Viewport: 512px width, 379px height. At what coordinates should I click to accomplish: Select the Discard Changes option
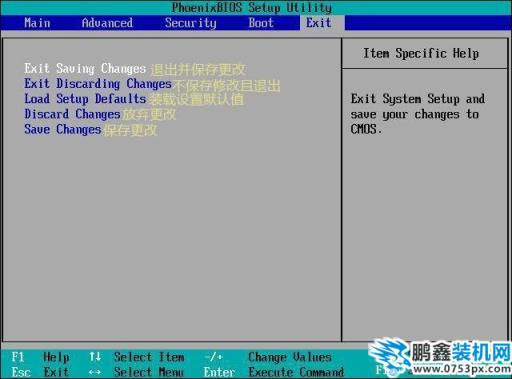click(72, 114)
